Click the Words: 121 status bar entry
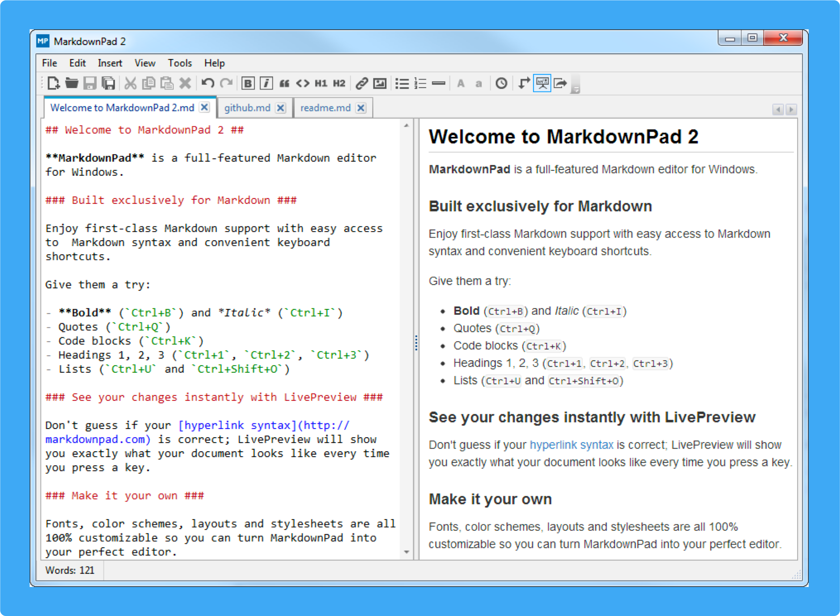The height and width of the screenshot is (616, 840). 70,570
